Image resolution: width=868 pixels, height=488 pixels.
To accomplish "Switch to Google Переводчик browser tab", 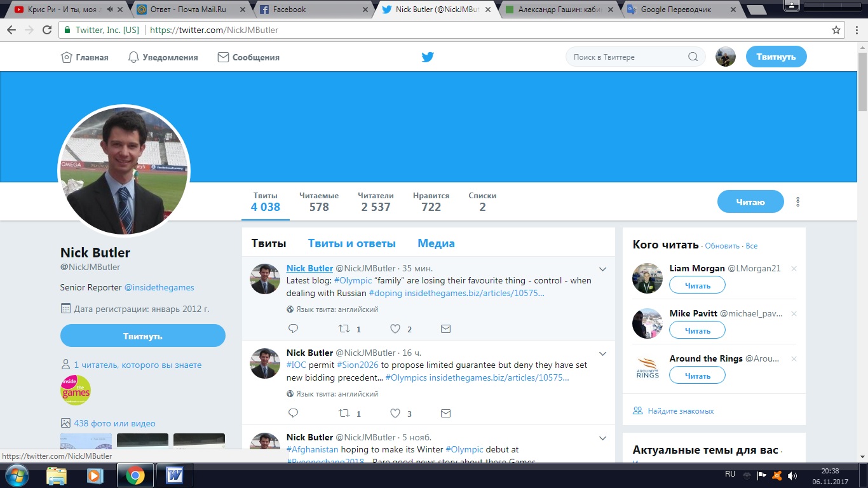I will pos(680,10).
